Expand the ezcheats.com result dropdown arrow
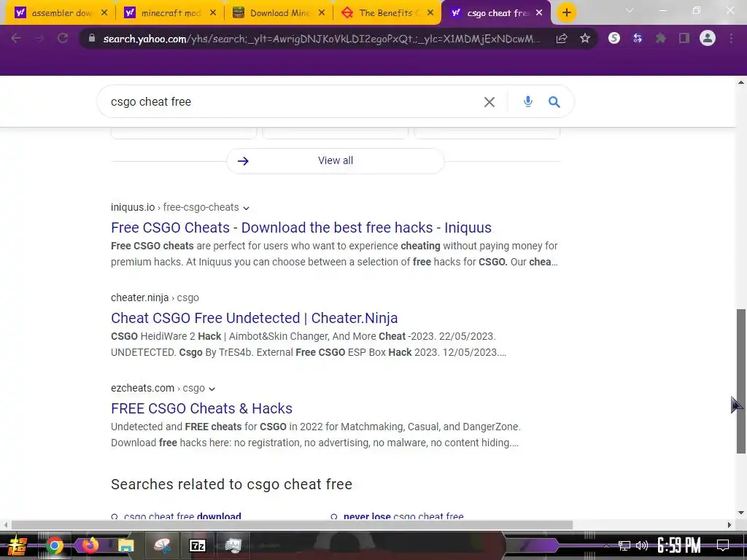Image resolution: width=747 pixels, height=560 pixels. click(x=212, y=389)
